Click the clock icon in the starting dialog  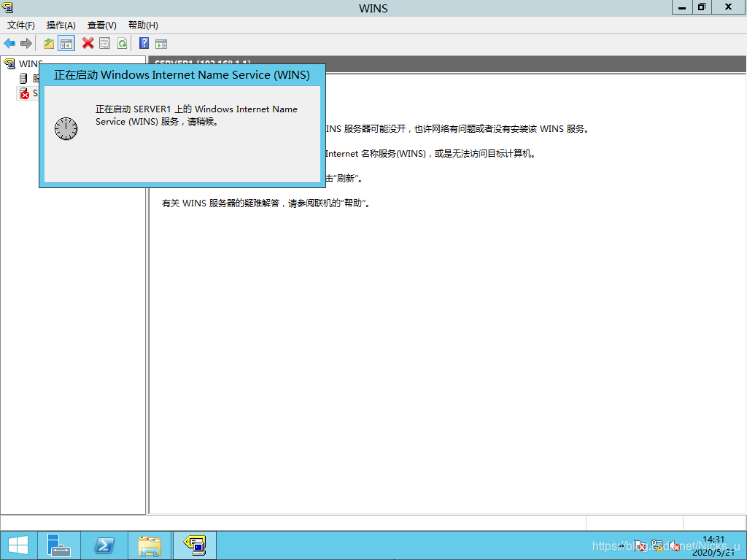[66, 128]
